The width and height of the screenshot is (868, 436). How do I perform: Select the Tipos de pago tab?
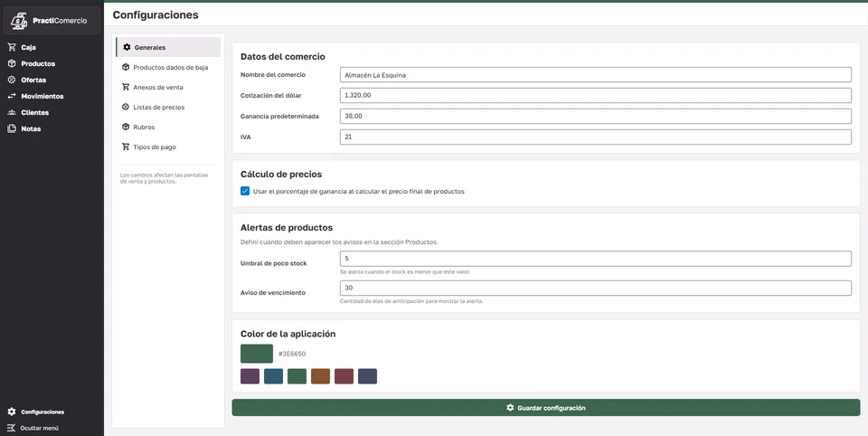click(x=168, y=147)
